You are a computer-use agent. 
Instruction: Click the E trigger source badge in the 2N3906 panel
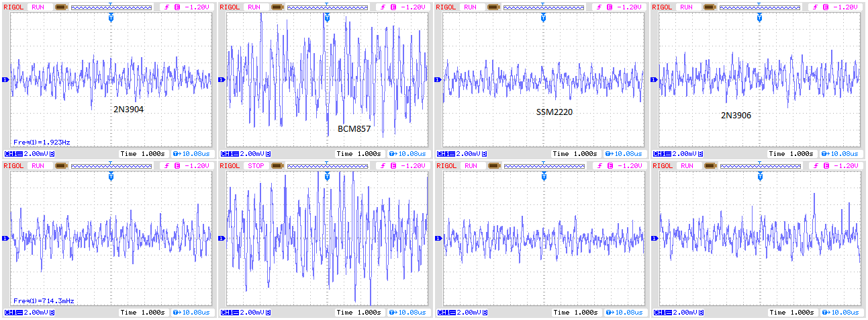(827, 7)
